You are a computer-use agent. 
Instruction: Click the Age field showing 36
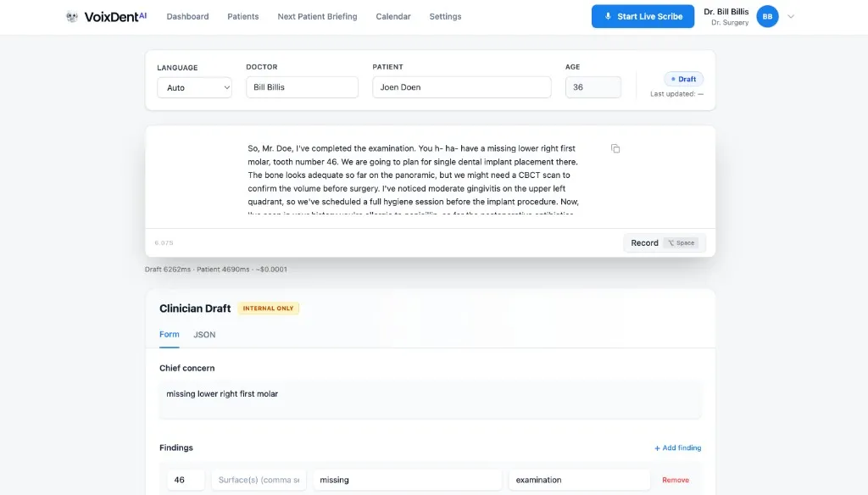click(x=593, y=87)
